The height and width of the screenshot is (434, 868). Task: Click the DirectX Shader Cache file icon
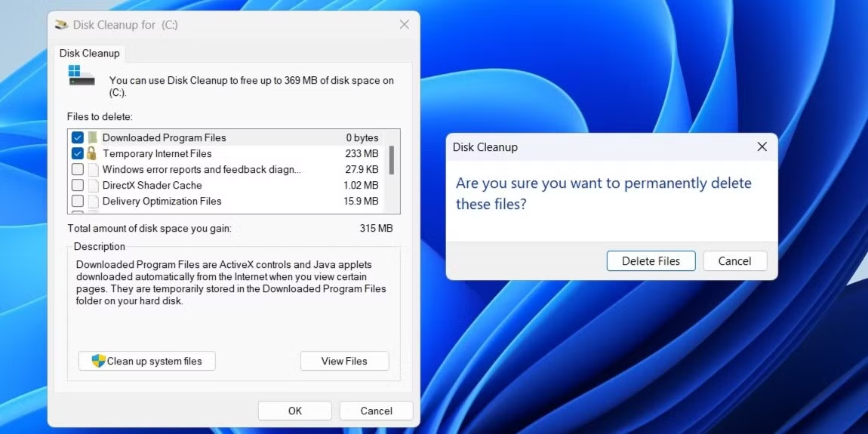[92, 186]
